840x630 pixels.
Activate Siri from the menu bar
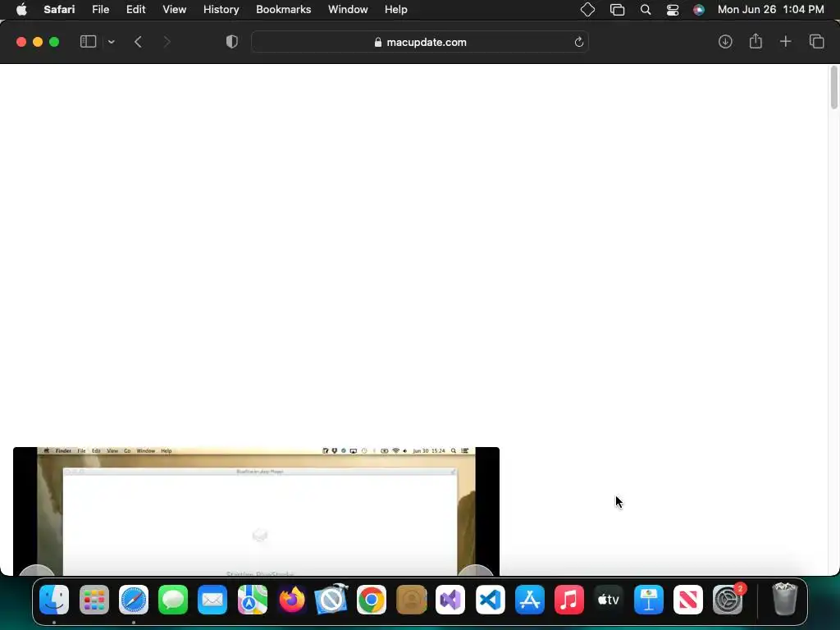(699, 10)
